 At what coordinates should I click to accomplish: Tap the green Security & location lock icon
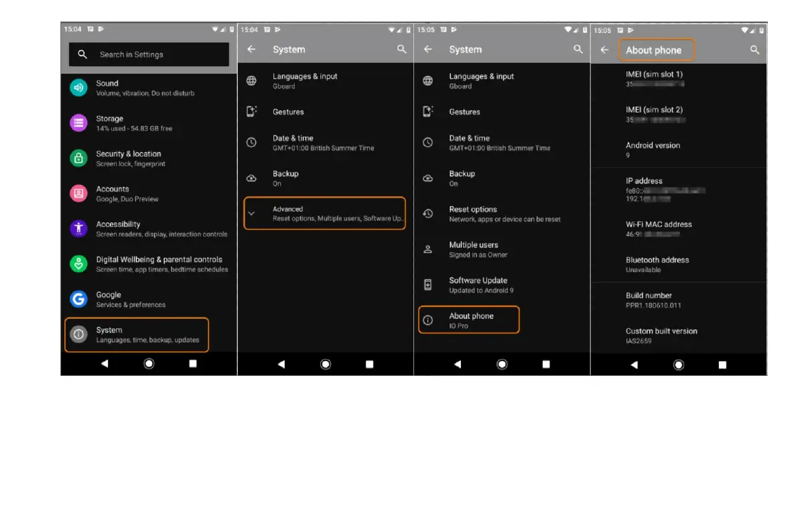(79, 158)
